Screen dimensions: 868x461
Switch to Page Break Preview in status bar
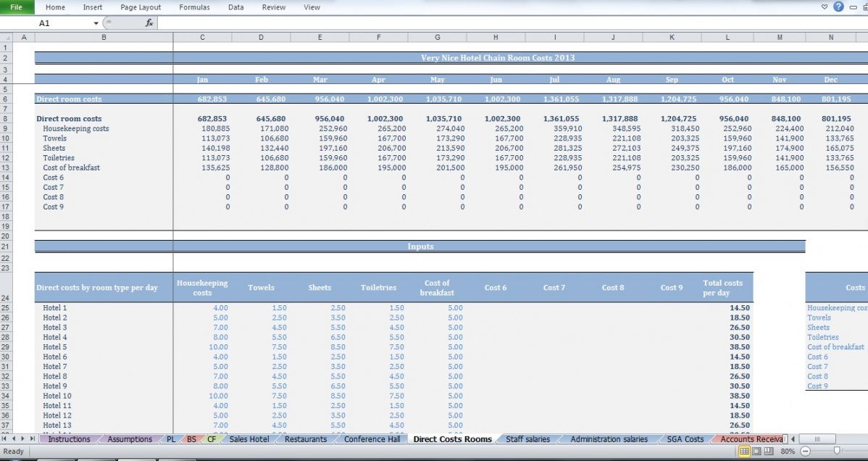coord(767,451)
